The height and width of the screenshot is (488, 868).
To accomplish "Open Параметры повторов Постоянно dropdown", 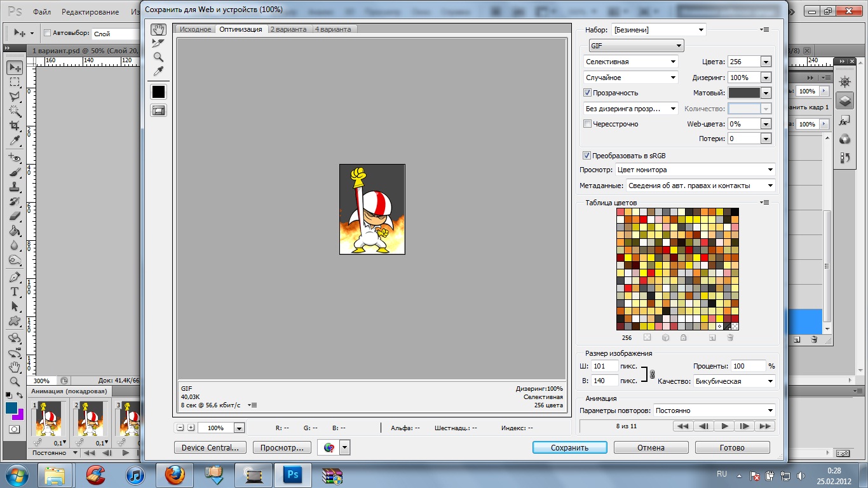I will point(714,410).
